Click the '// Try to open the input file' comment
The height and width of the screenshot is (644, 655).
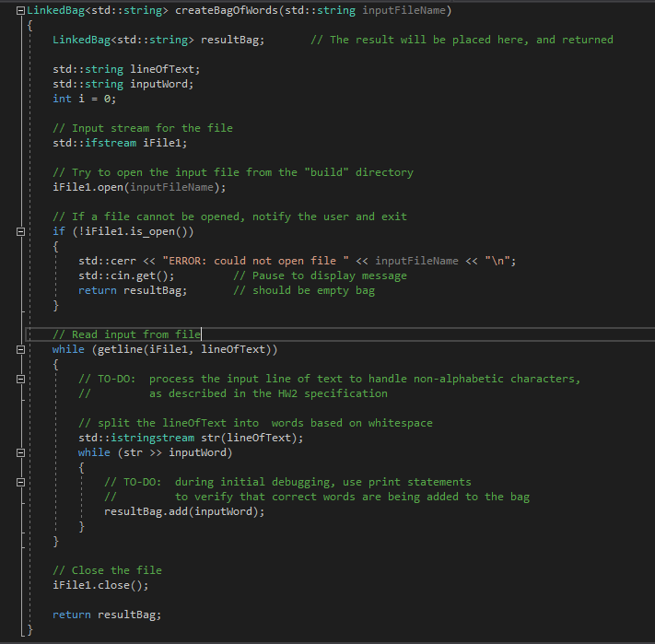[x=233, y=172]
